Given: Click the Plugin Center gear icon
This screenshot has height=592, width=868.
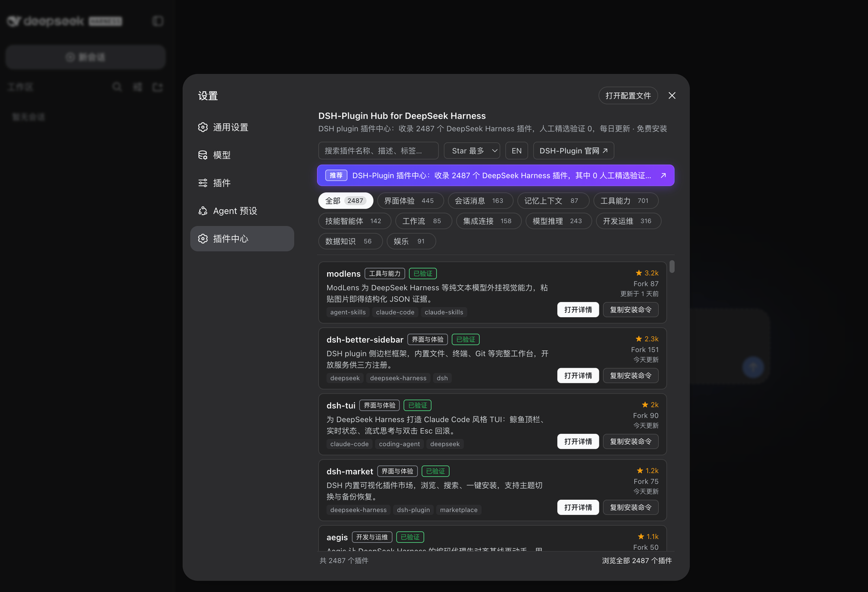Looking at the screenshot, I should (203, 239).
